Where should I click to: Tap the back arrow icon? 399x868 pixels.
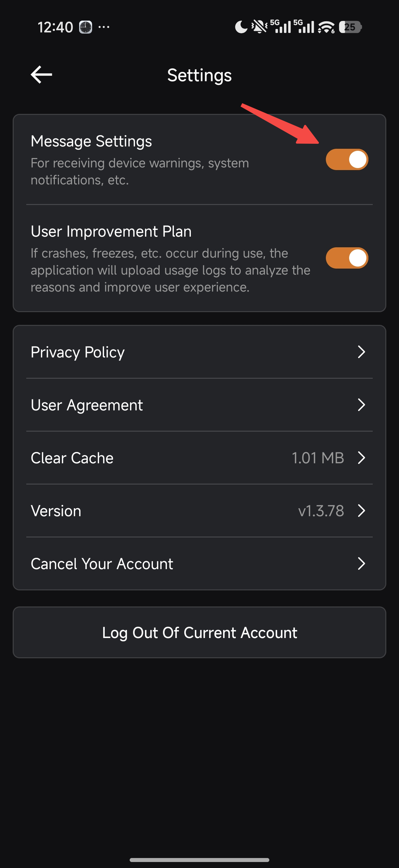click(42, 75)
